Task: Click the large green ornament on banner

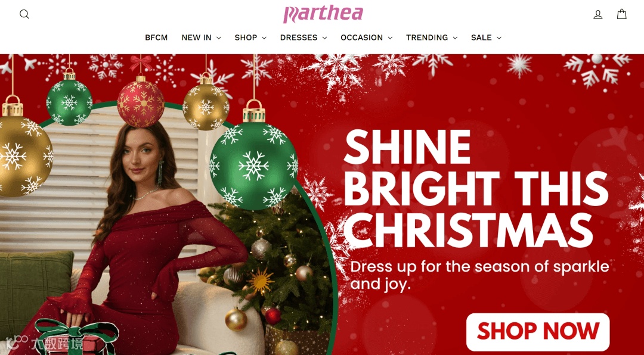Action: point(254,164)
